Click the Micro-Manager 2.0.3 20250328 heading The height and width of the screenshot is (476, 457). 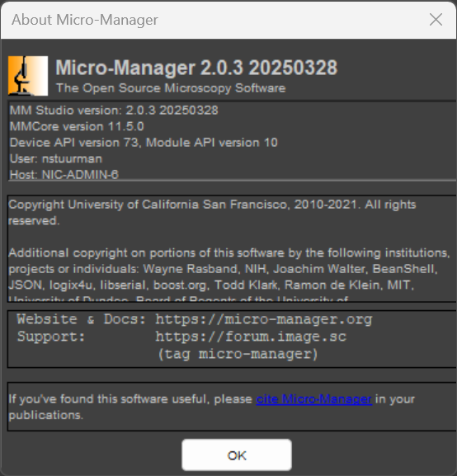coord(196,68)
